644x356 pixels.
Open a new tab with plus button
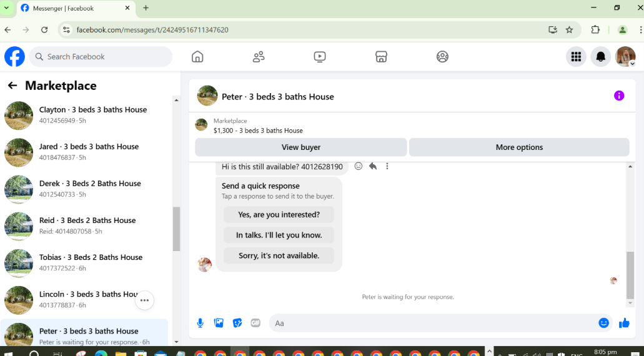coord(146,7)
